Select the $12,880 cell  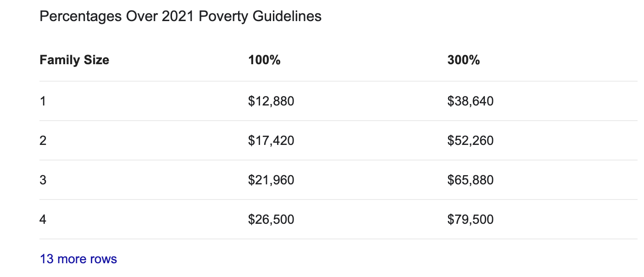(x=271, y=101)
